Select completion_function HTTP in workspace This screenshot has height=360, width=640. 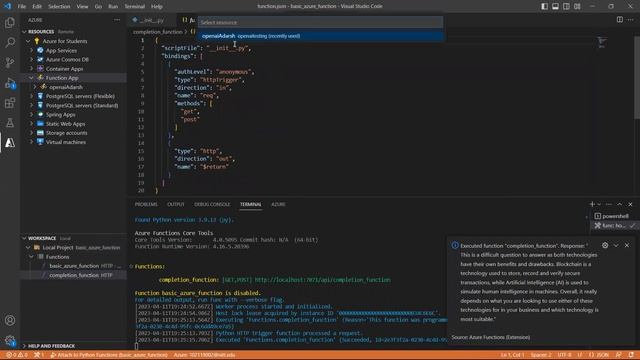click(73, 275)
